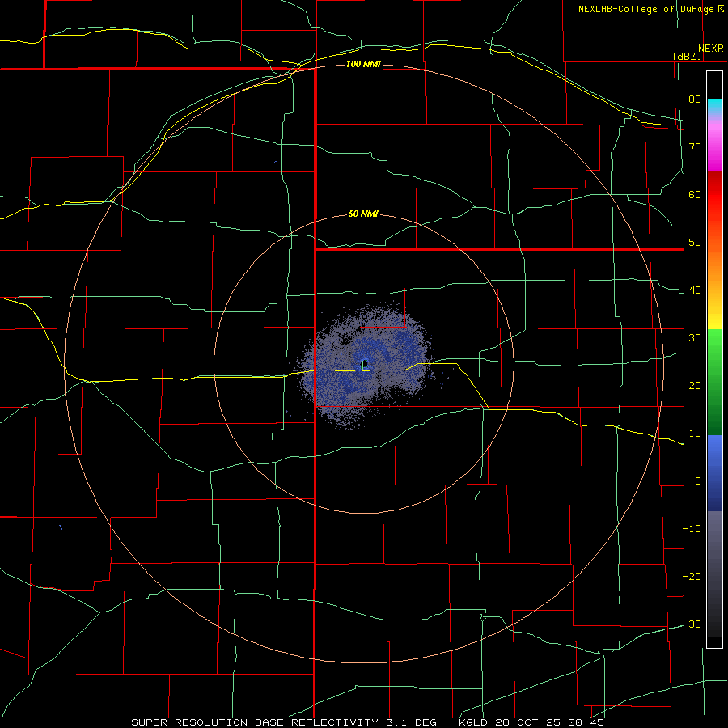This screenshot has height=728, width=728.
Task: Click the 20 value on the dBZ scale
Action: [695, 385]
